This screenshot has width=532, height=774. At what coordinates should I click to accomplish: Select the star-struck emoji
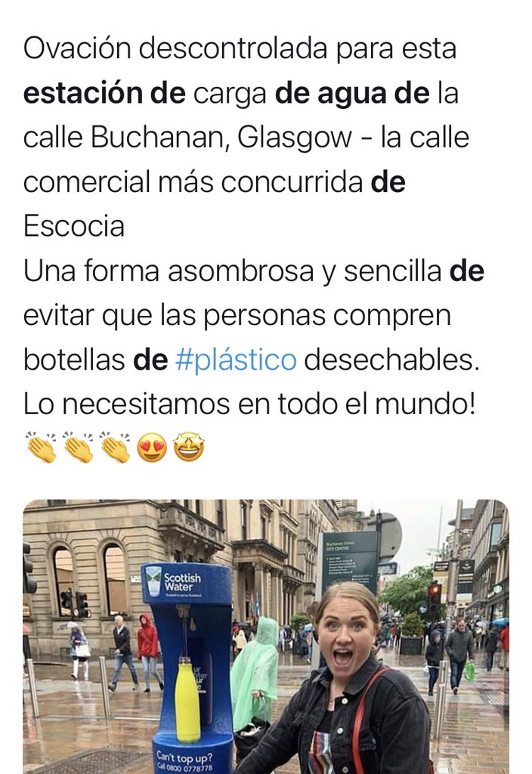click(189, 447)
